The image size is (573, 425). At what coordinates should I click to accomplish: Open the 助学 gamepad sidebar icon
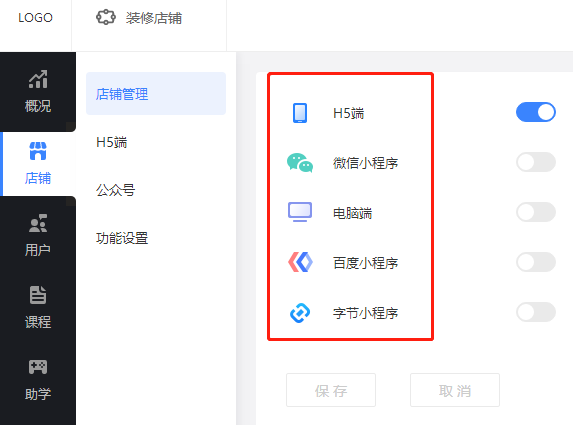click(x=38, y=367)
